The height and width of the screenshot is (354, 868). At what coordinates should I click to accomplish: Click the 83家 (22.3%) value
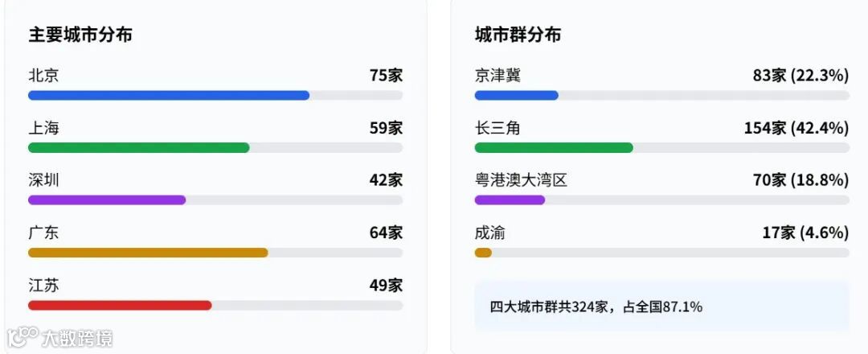point(800,76)
